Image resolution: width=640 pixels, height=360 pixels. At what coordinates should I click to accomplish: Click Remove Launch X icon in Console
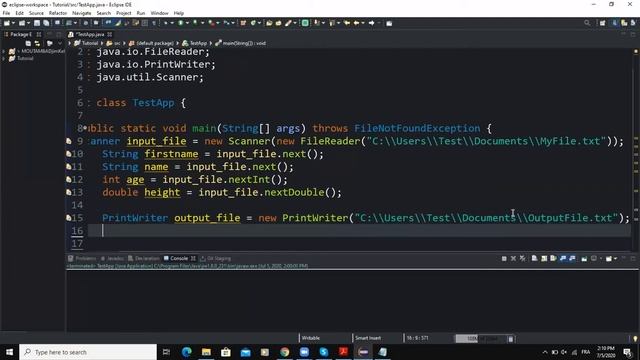coord(513,258)
